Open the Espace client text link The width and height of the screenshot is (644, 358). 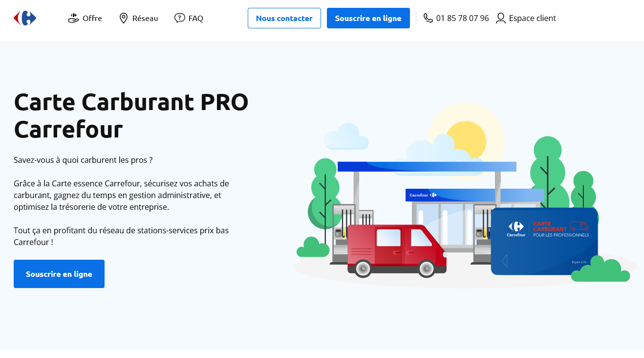[532, 18]
